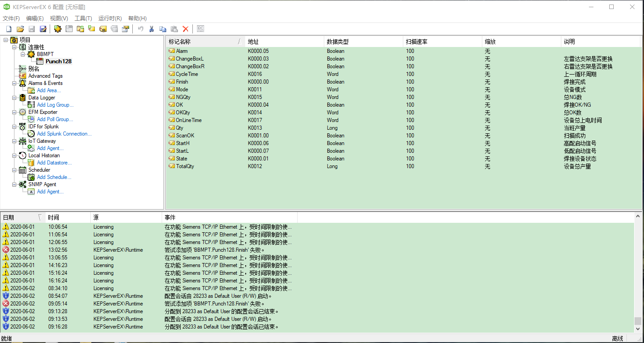Image resolution: width=644 pixels, height=343 pixels.
Task: Select the TotalQty tag row
Action: 404,166
